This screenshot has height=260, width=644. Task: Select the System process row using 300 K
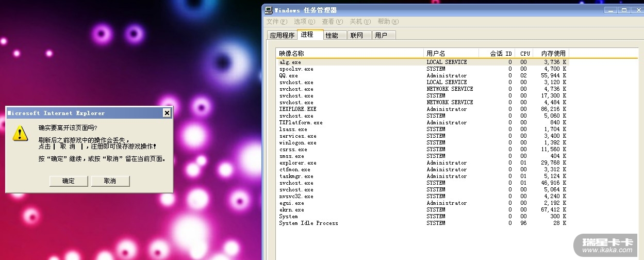[422, 216]
